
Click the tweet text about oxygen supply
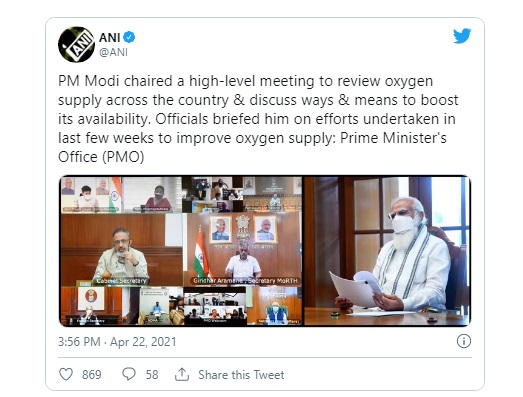(x=258, y=119)
